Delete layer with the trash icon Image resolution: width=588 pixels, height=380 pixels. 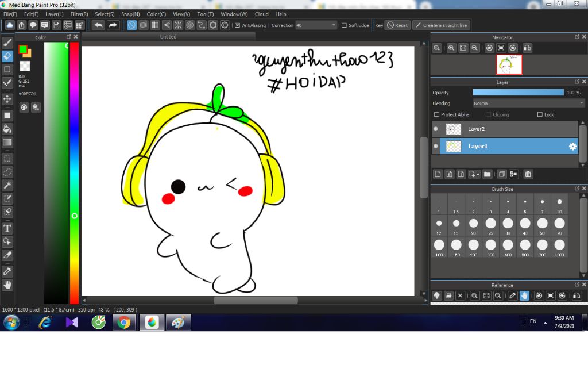(x=528, y=174)
